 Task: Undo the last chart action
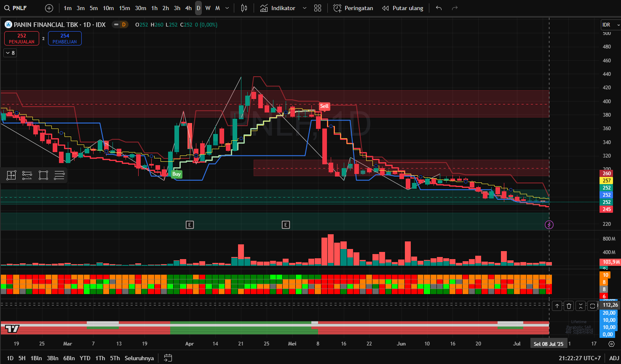439,8
